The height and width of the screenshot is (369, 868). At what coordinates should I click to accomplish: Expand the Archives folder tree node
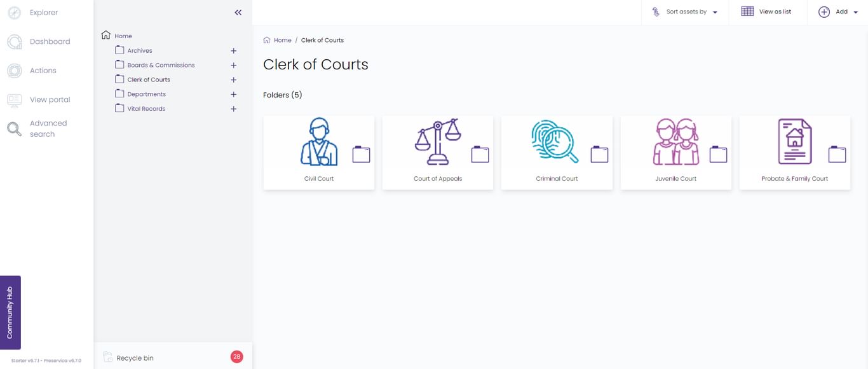pos(233,51)
